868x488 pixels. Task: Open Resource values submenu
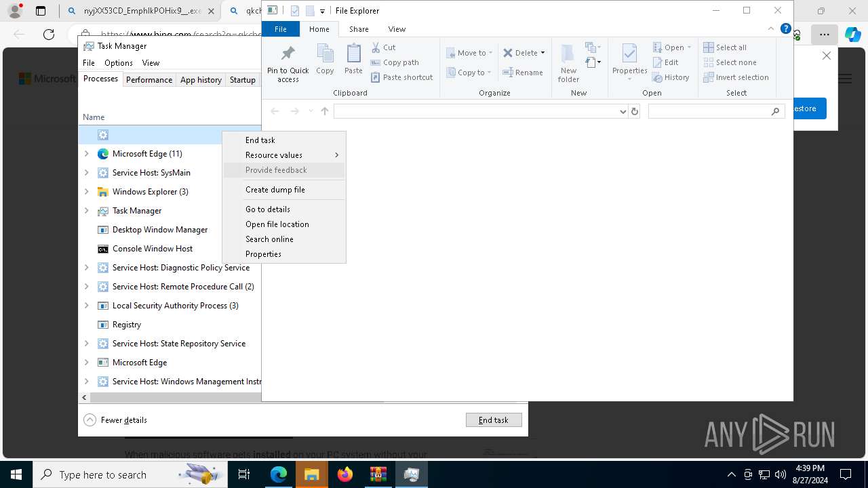click(x=284, y=155)
